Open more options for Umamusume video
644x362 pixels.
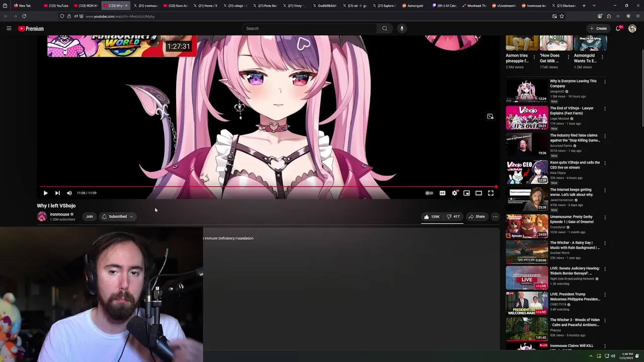click(x=605, y=217)
